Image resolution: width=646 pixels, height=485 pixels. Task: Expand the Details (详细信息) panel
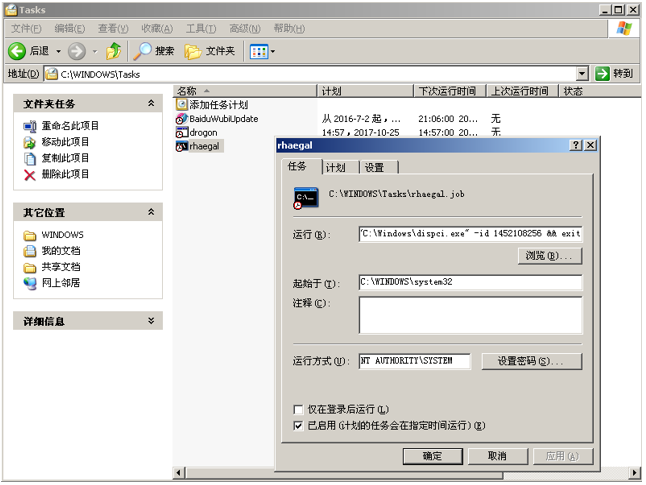click(151, 321)
